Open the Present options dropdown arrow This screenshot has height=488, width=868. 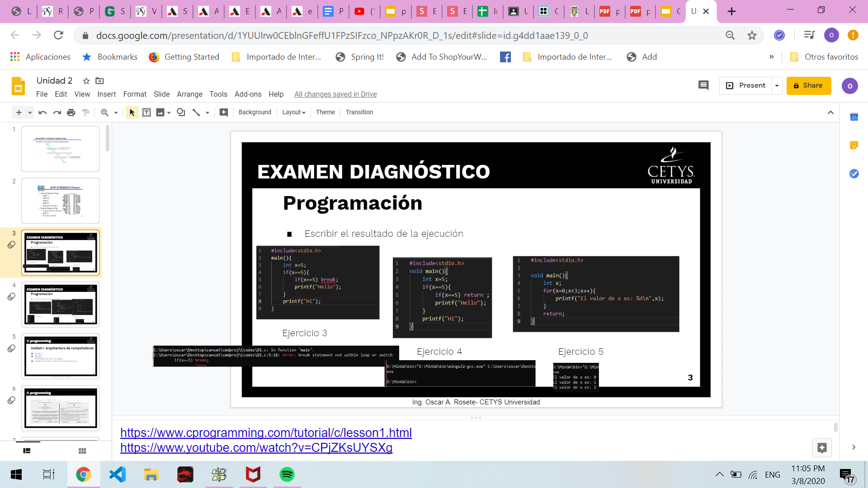(x=777, y=85)
